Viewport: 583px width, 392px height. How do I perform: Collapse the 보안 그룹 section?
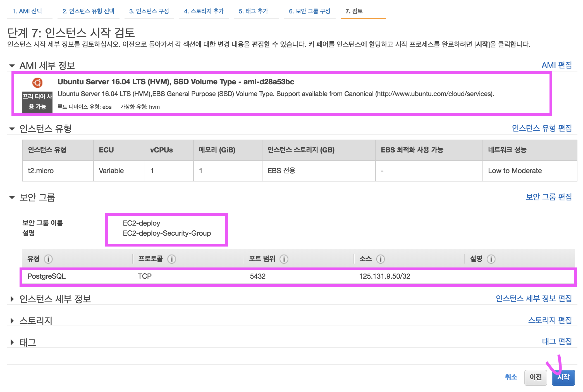pos(12,197)
